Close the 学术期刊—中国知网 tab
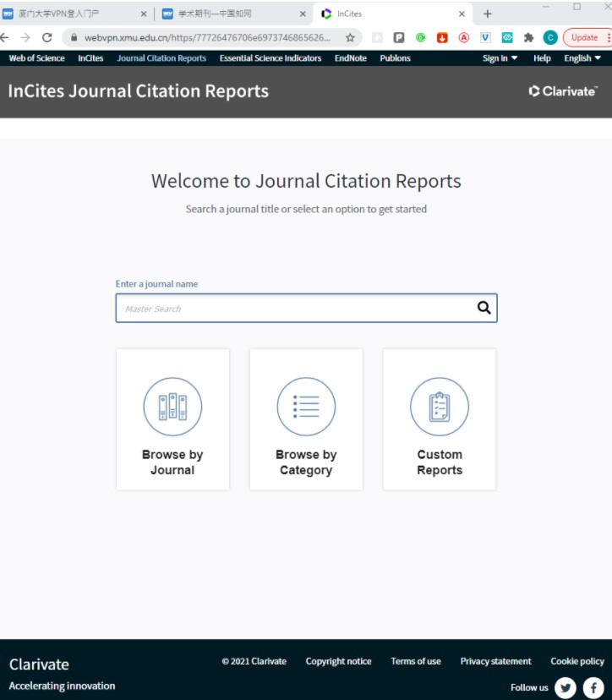612x700 pixels. point(303,14)
